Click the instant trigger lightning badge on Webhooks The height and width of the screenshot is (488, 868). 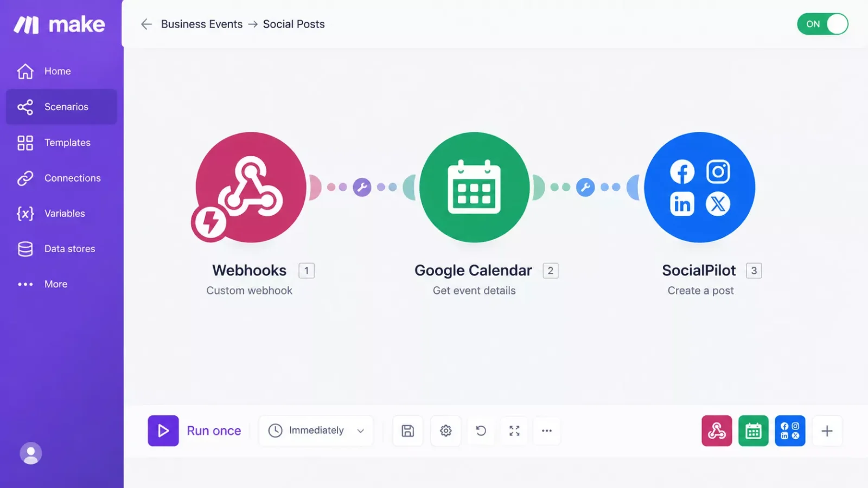click(210, 222)
